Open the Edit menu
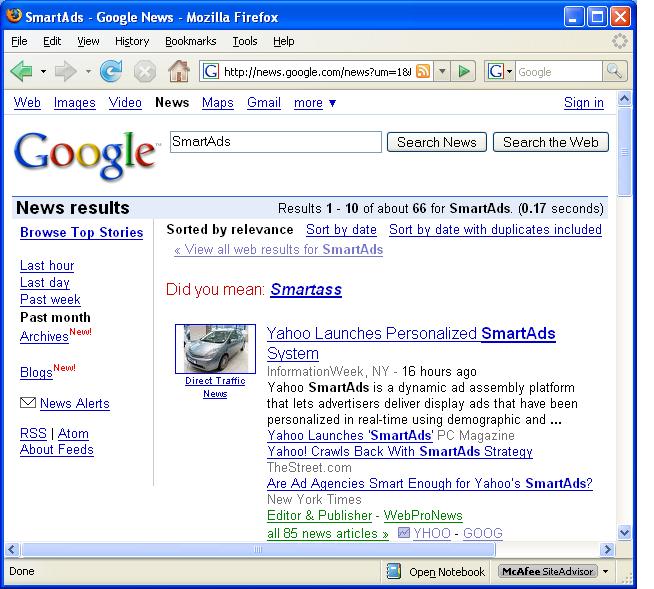This screenshot has width=654, height=589. click(52, 41)
